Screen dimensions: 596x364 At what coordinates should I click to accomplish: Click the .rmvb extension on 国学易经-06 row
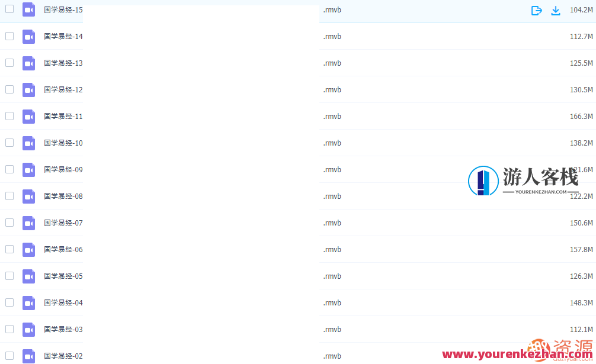click(332, 250)
